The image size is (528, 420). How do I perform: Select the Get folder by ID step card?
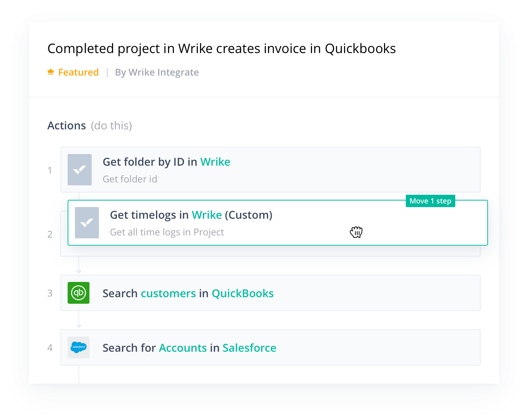coord(271,170)
